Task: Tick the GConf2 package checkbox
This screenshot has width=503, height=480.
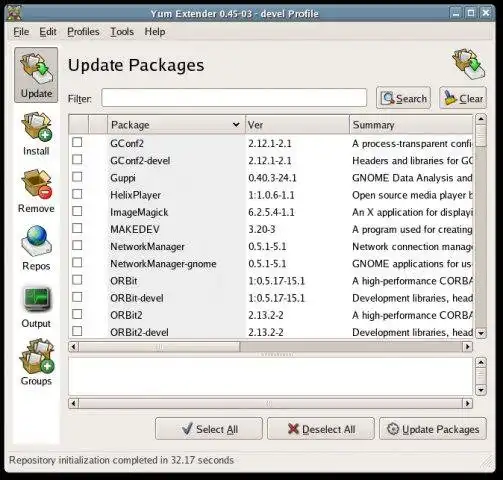Action: tap(77, 142)
